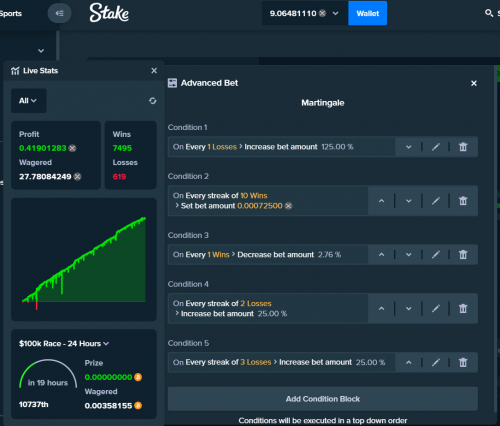Delete Condition 5 using trash icon
500x426 pixels.
point(463,362)
